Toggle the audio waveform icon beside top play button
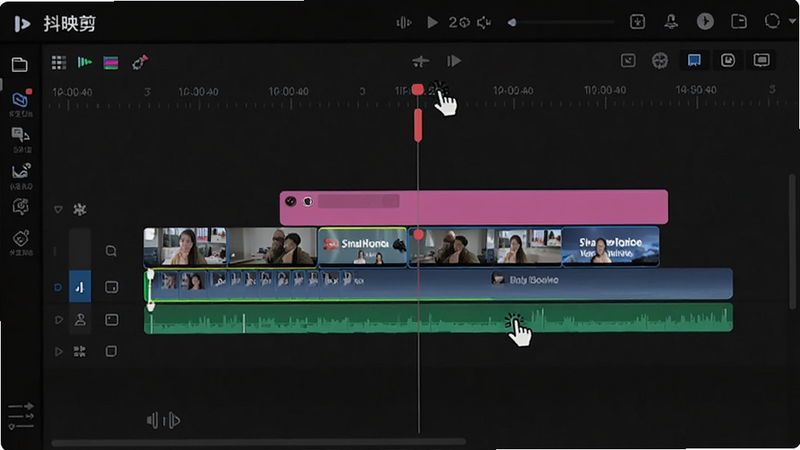 tap(404, 22)
